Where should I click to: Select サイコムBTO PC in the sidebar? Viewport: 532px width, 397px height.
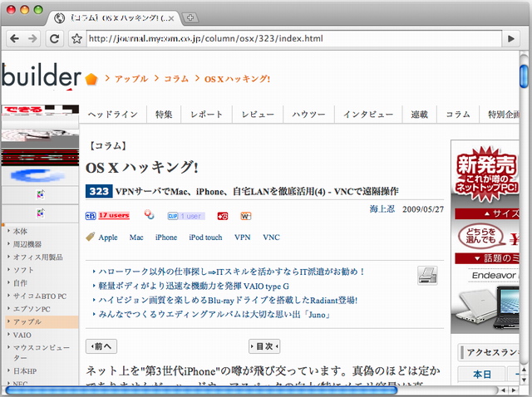click(x=40, y=296)
